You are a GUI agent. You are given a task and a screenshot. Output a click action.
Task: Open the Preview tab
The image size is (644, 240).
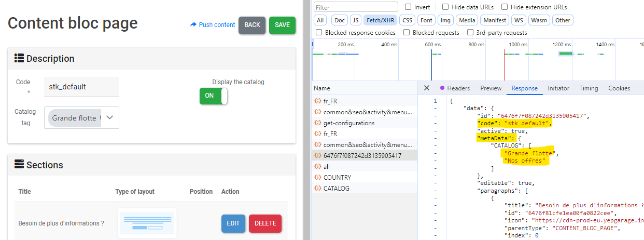[x=491, y=88]
